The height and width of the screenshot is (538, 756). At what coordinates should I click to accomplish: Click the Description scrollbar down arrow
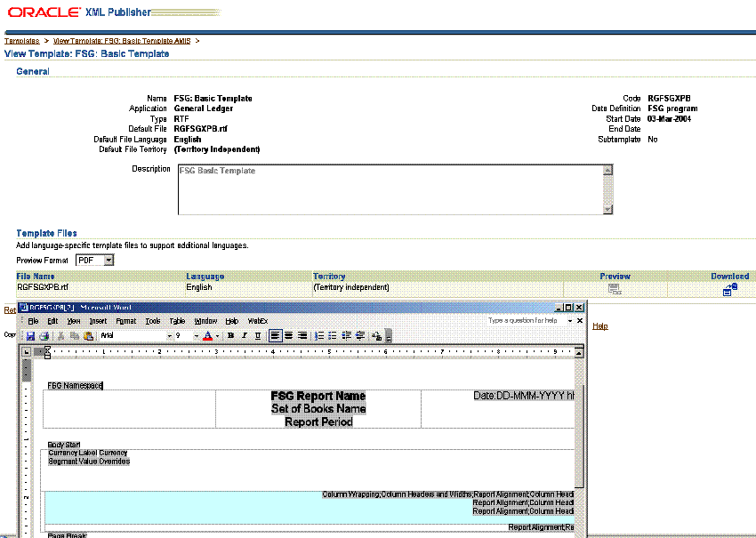pos(608,209)
